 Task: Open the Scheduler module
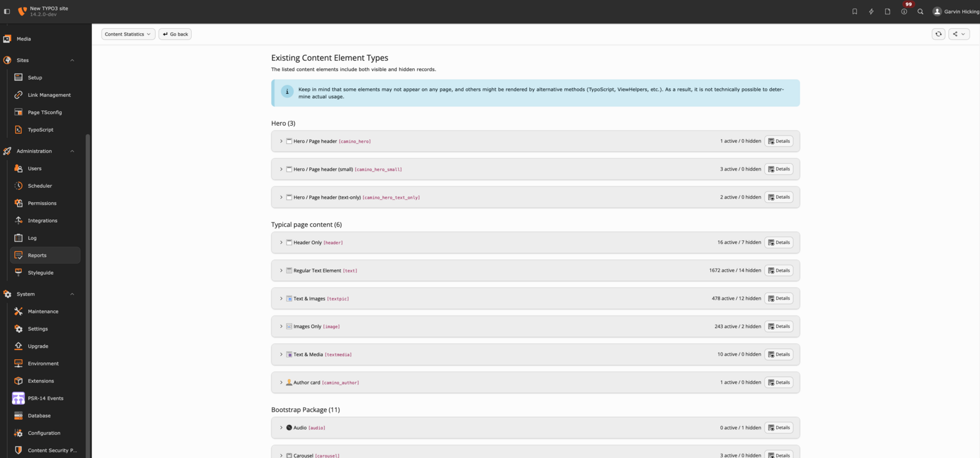click(x=40, y=186)
